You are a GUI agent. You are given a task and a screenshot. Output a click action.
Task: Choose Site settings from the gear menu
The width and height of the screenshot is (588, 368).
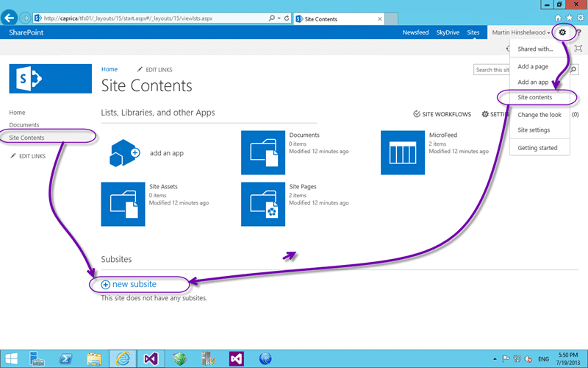point(534,130)
